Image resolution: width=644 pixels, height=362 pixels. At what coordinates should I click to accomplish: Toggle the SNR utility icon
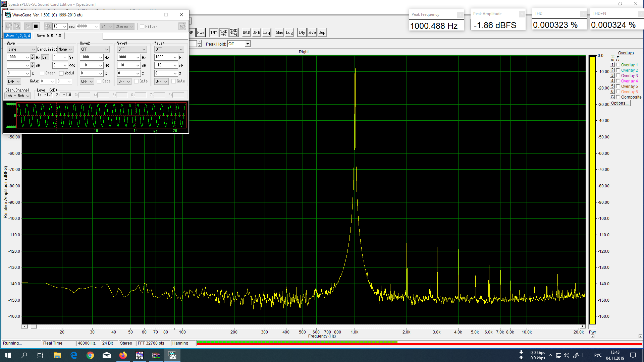pos(256,33)
